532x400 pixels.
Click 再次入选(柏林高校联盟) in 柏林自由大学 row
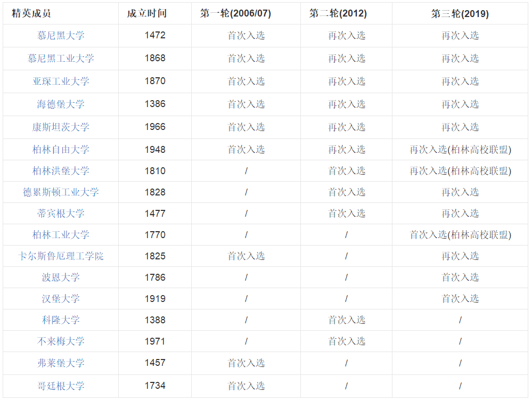click(x=460, y=150)
